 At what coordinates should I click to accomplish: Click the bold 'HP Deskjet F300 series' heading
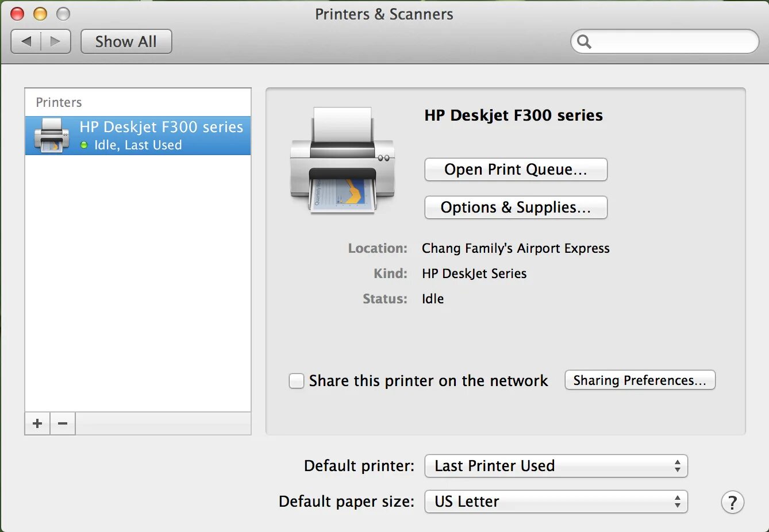coord(513,115)
